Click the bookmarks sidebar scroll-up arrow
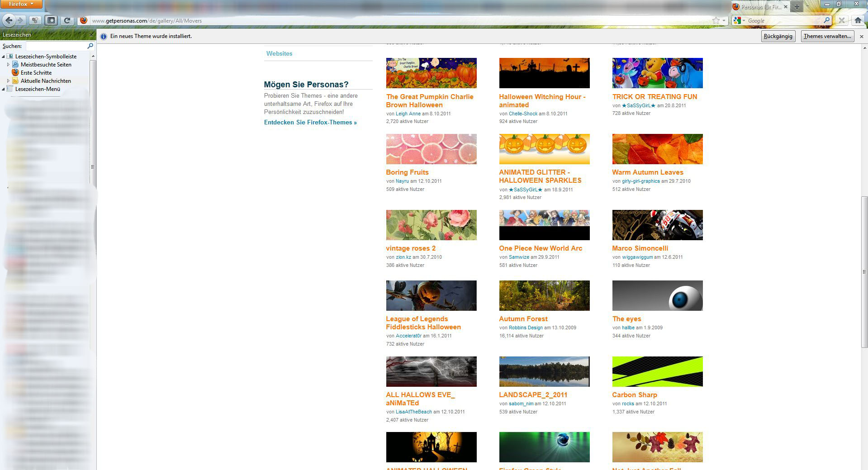This screenshot has height=470, width=868. pos(93,56)
